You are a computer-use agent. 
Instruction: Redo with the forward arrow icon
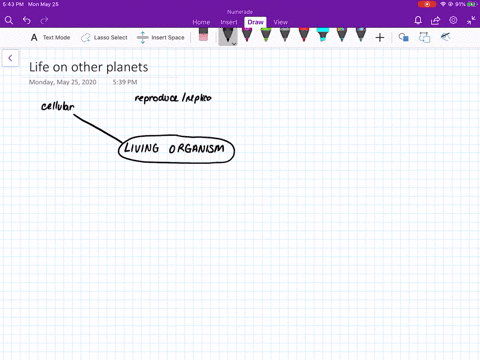44,20
